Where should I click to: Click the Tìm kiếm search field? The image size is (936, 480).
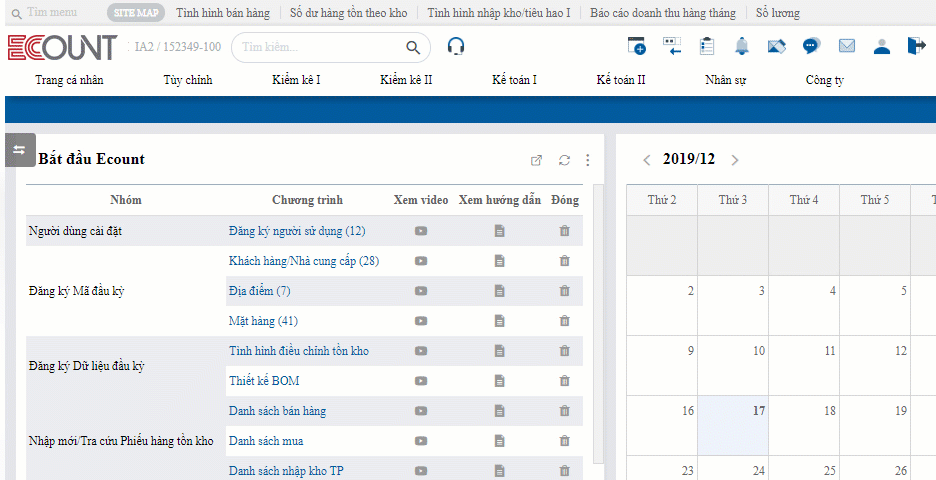click(x=320, y=47)
